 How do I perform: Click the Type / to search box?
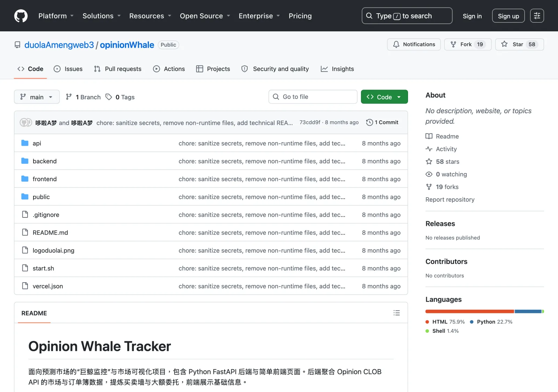(407, 16)
